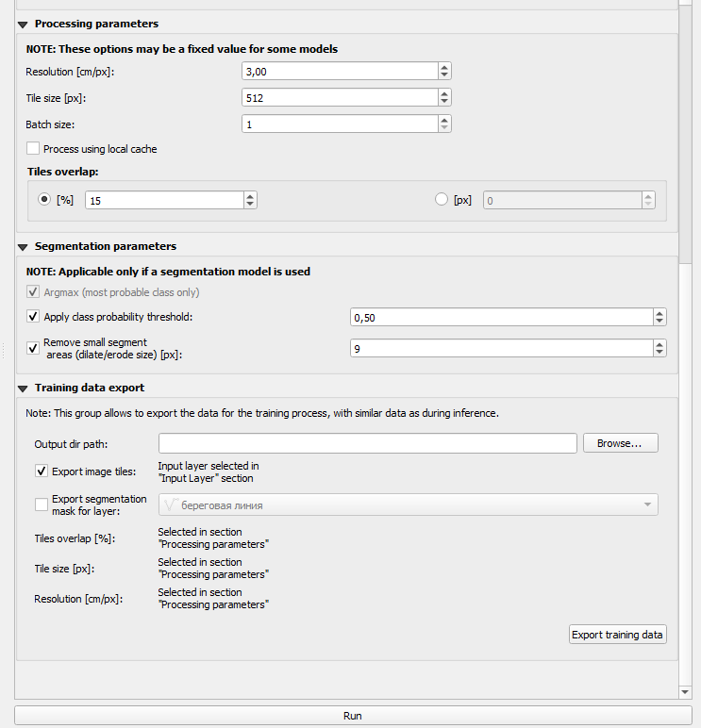The width and height of the screenshot is (701, 728).
Task: Open the береговая линия layer dropdown
Action: point(409,505)
